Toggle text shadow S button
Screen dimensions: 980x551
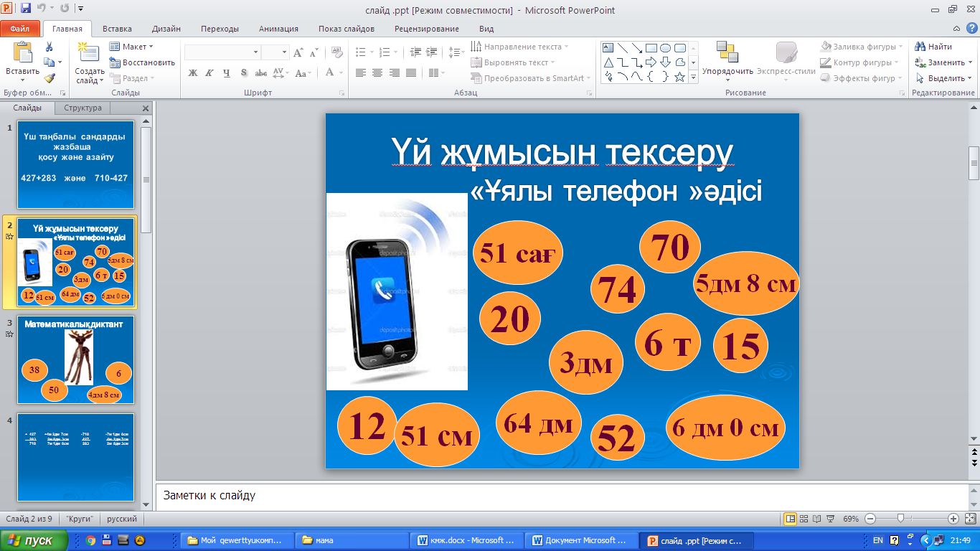(x=244, y=72)
